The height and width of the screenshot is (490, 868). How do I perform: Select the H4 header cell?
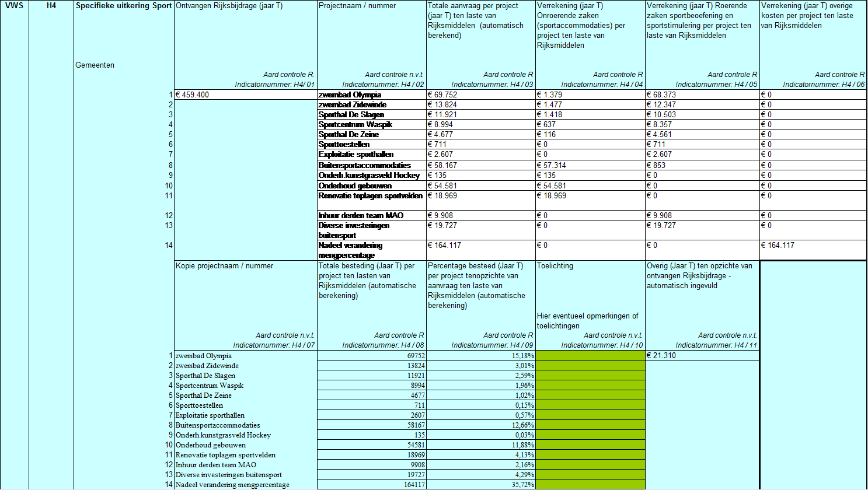coord(51,6)
